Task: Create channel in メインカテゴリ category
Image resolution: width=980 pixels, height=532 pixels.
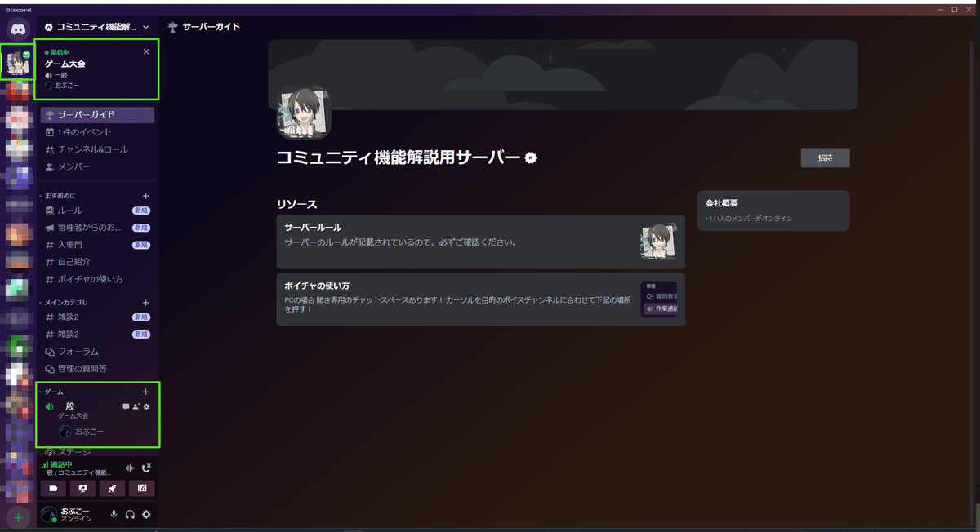Action: 146,303
